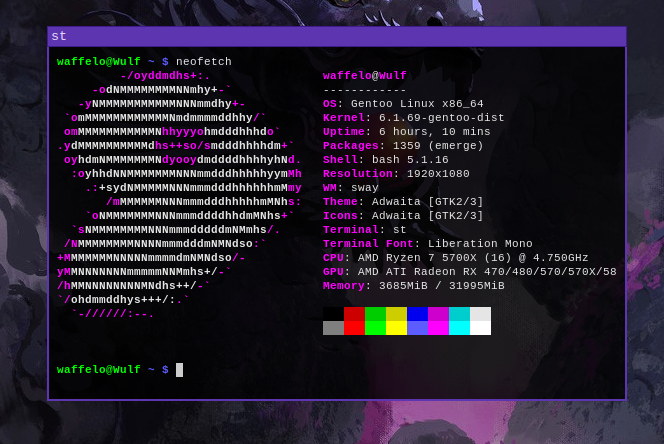664x444 pixels.
Task: Click the dashed separator under waffelo@Wulf header
Action: (365, 90)
